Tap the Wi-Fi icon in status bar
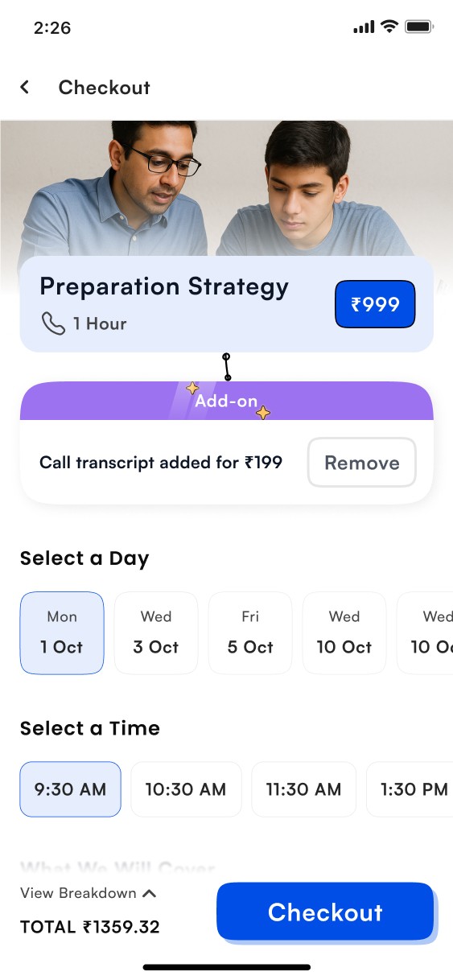 389,27
